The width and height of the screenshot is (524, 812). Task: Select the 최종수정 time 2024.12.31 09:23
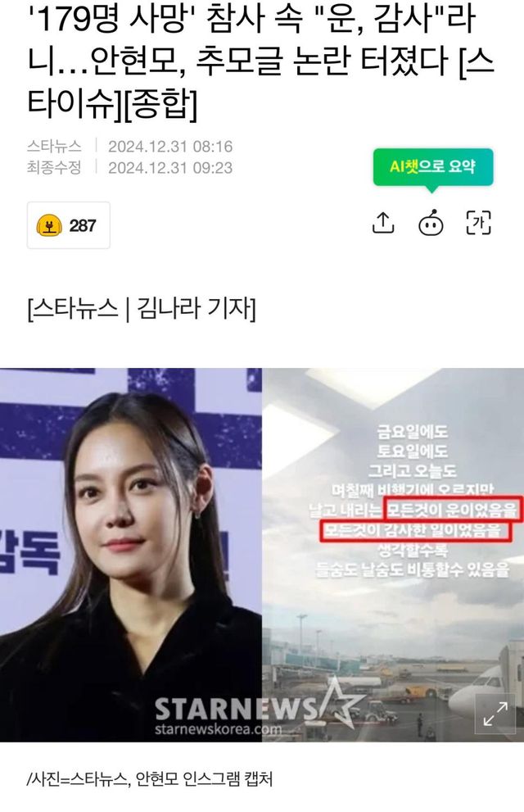point(170,168)
